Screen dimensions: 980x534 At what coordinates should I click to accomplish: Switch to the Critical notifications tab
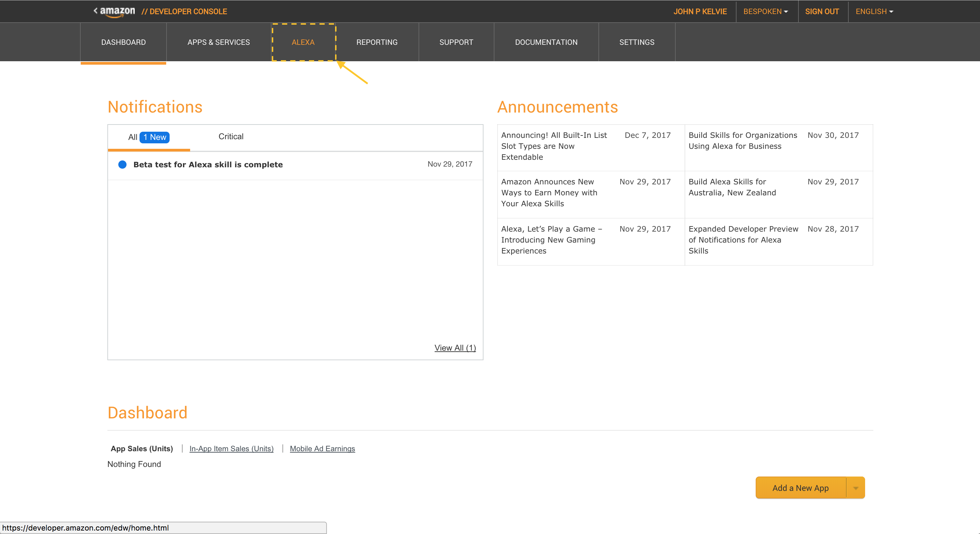[x=231, y=136]
